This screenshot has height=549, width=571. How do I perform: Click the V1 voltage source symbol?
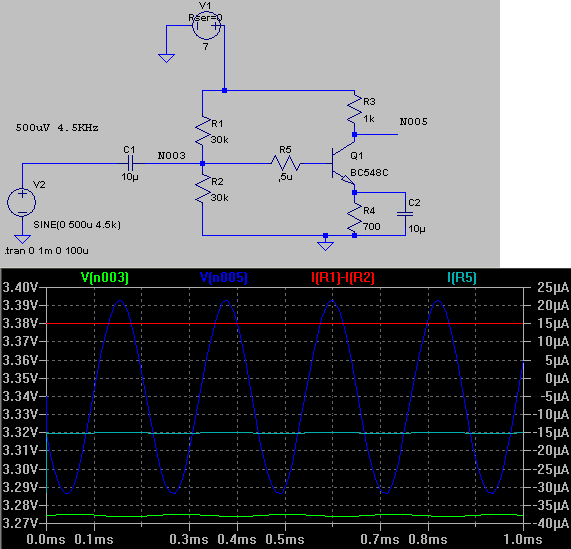tap(206, 25)
